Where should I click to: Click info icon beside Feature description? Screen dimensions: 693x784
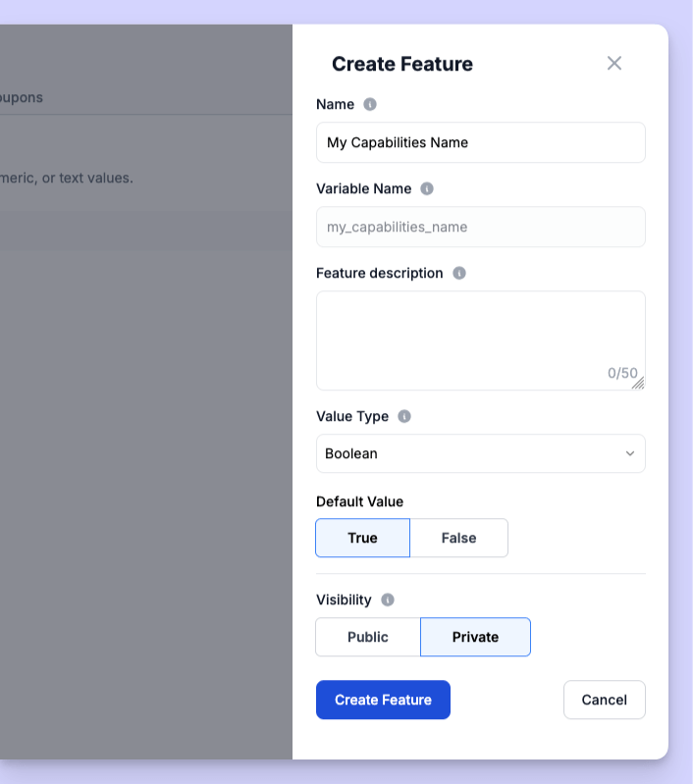[459, 274]
